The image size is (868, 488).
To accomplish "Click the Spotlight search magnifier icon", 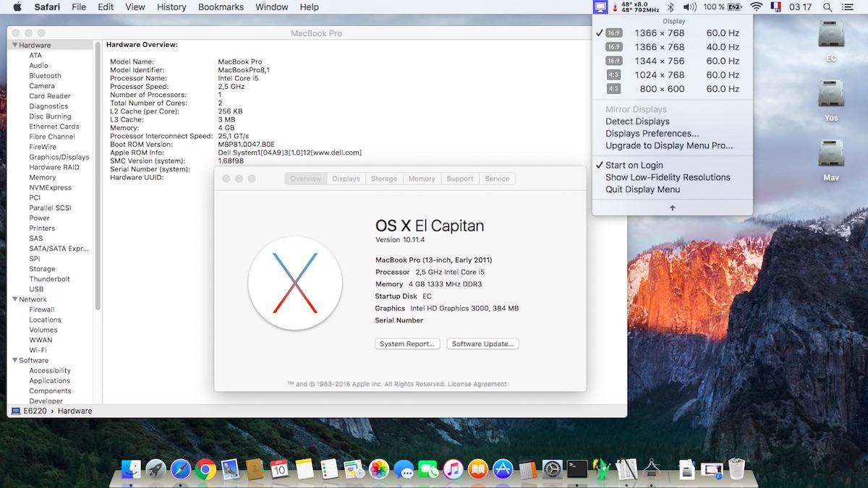I will click(827, 7).
